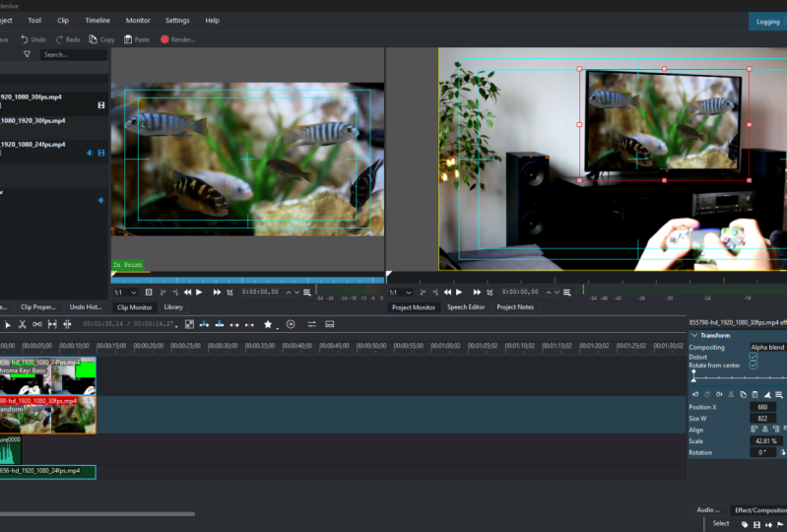
Task: Click Clip Monitor zone display icon
Action: (x=149, y=292)
